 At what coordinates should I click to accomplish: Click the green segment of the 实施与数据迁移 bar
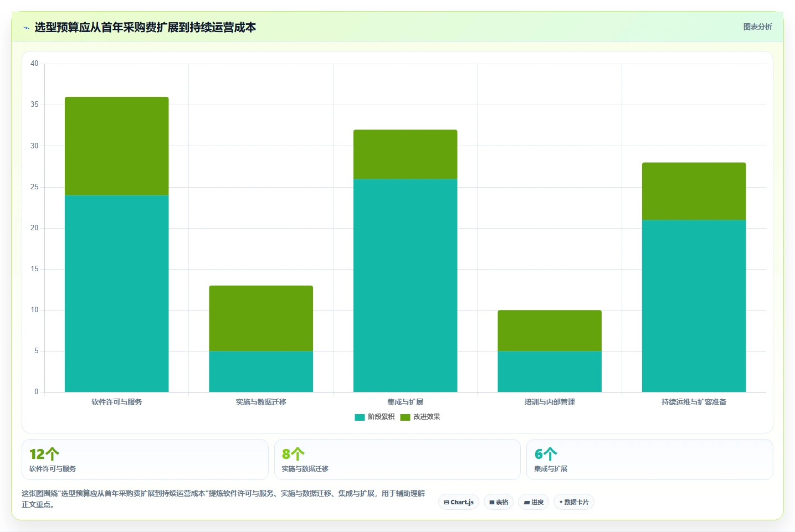click(x=261, y=318)
